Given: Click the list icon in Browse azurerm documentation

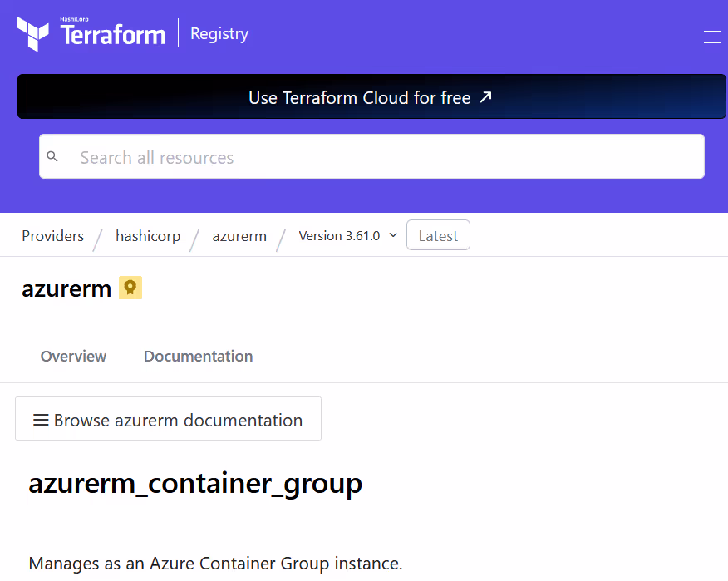Looking at the screenshot, I should click(41, 421).
